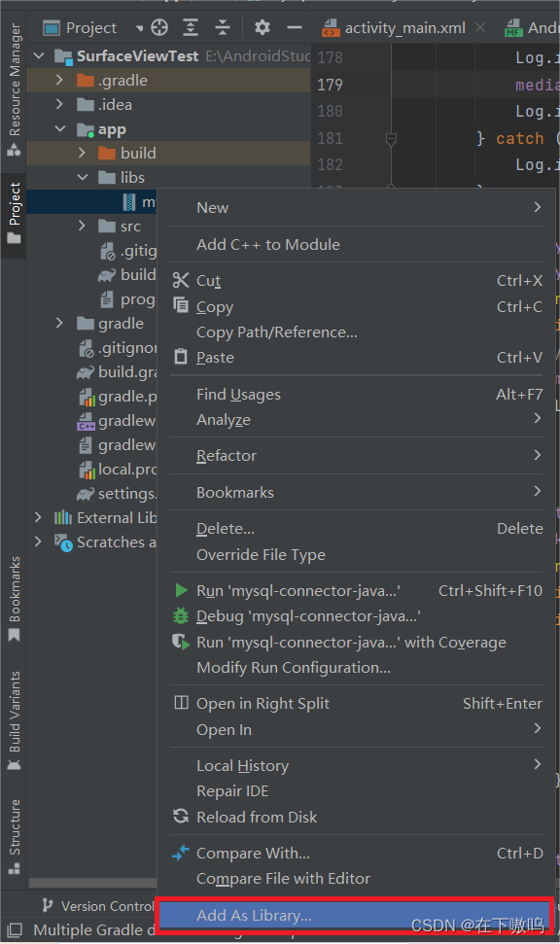Image resolution: width=560 pixels, height=944 pixels.
Task: Expand the src folder
Action: point(82,226)
